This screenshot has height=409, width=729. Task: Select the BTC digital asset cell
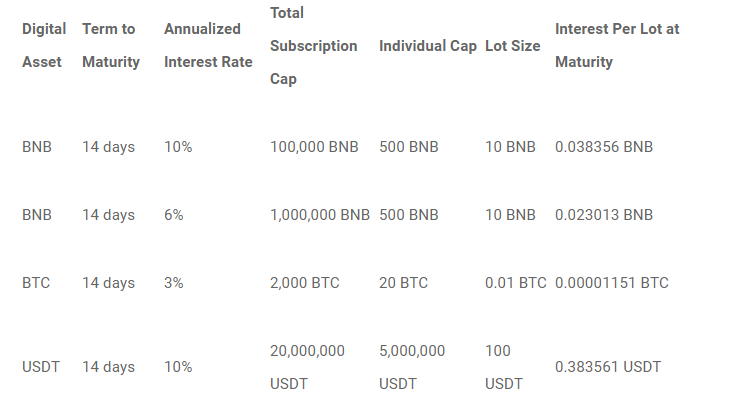(36, 283)
